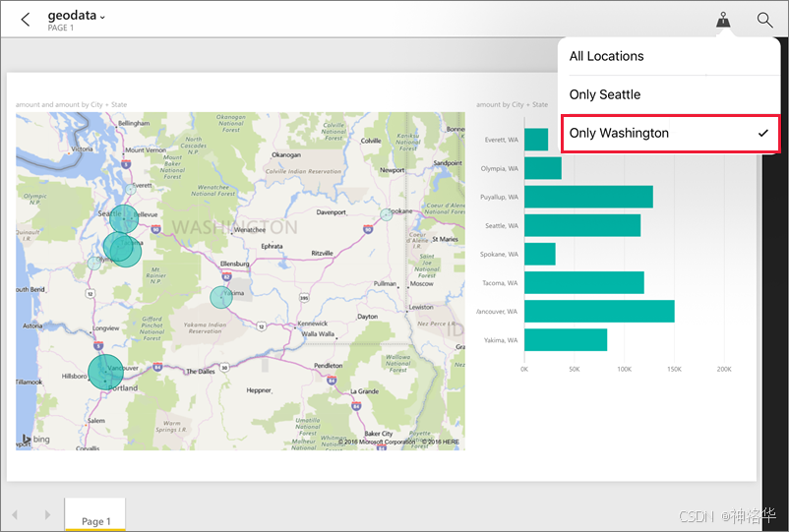The image size is (789, 532).
Task: Click the 'Tacoma, WA' axis label
Action: coord(500,283)
